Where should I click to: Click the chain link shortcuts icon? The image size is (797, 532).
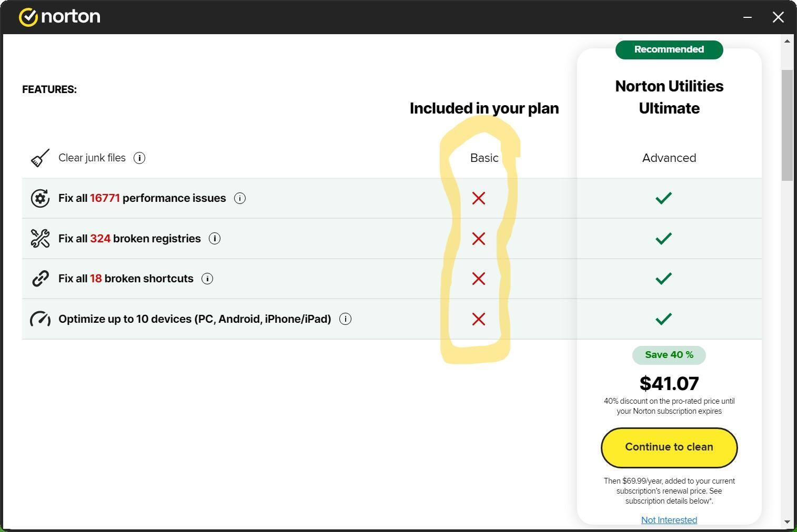click(x=40, y=279)
